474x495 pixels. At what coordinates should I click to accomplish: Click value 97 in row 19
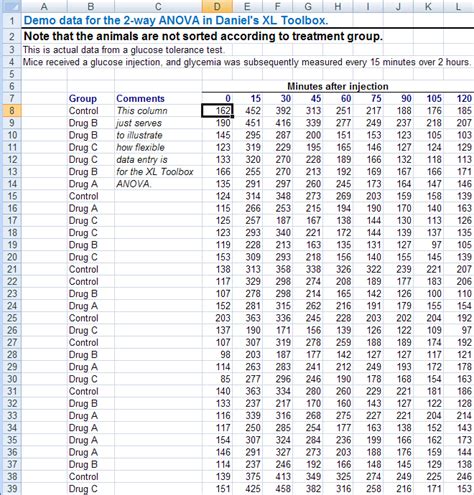coord(437,245)
